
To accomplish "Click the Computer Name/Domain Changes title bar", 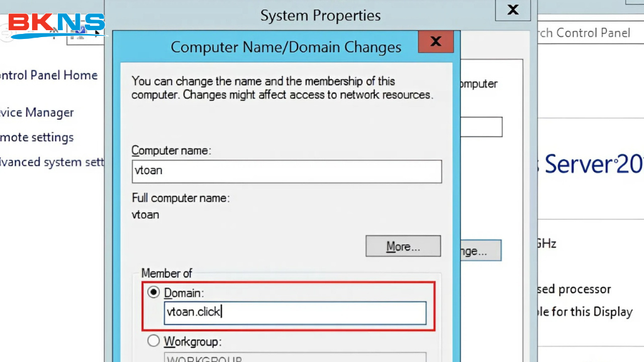I will click(x=286, y=47).
